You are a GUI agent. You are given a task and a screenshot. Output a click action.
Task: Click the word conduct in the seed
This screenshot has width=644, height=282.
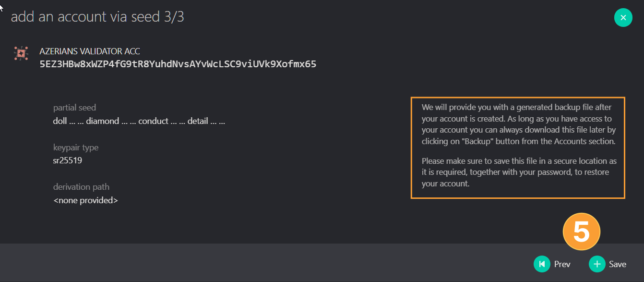coord(153,121)
